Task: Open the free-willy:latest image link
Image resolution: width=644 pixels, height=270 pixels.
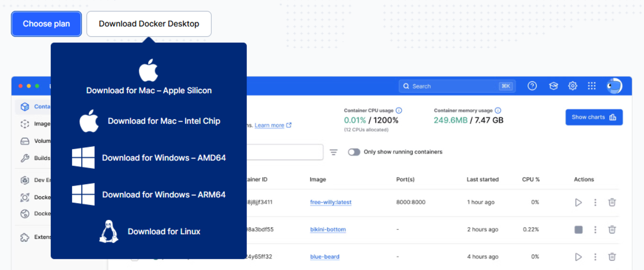Action: point(331,202)
